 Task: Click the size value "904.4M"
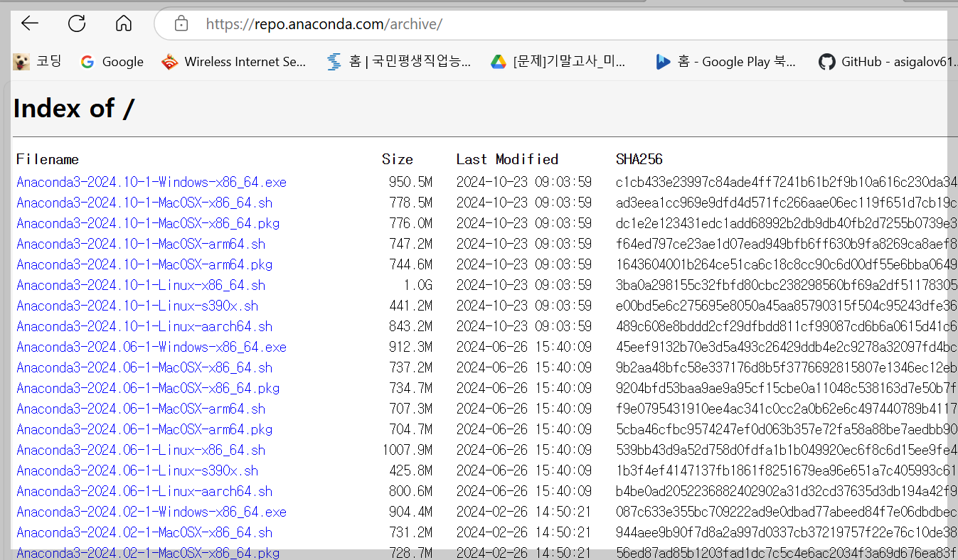[410, 512]
